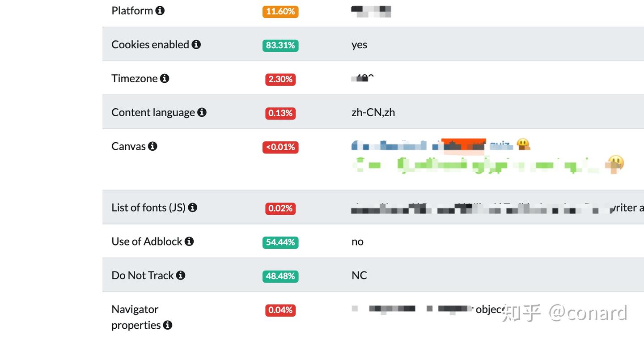The image size is (644, 339).
Task: Click info icon next to Platform
Action: click(160, 11)
